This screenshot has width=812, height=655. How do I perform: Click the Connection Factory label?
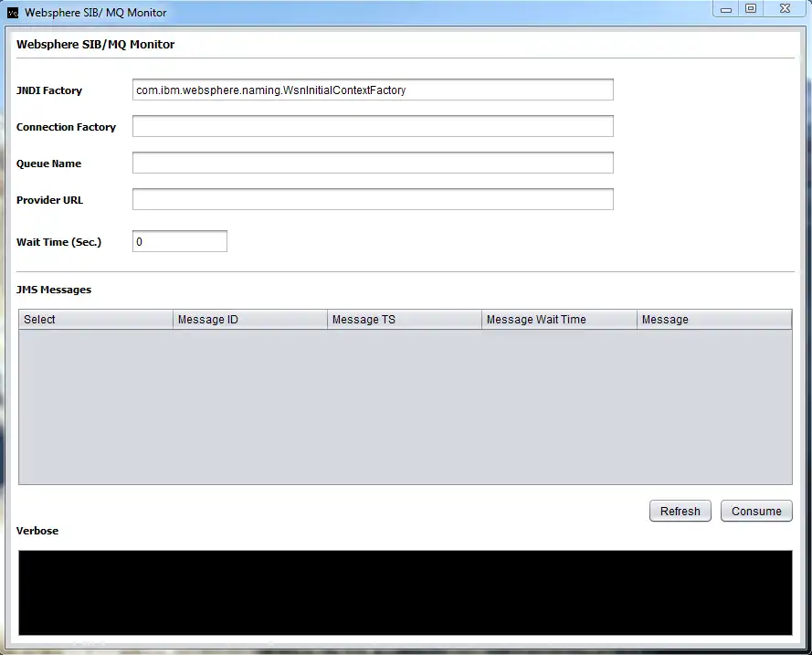coord(67,127)
